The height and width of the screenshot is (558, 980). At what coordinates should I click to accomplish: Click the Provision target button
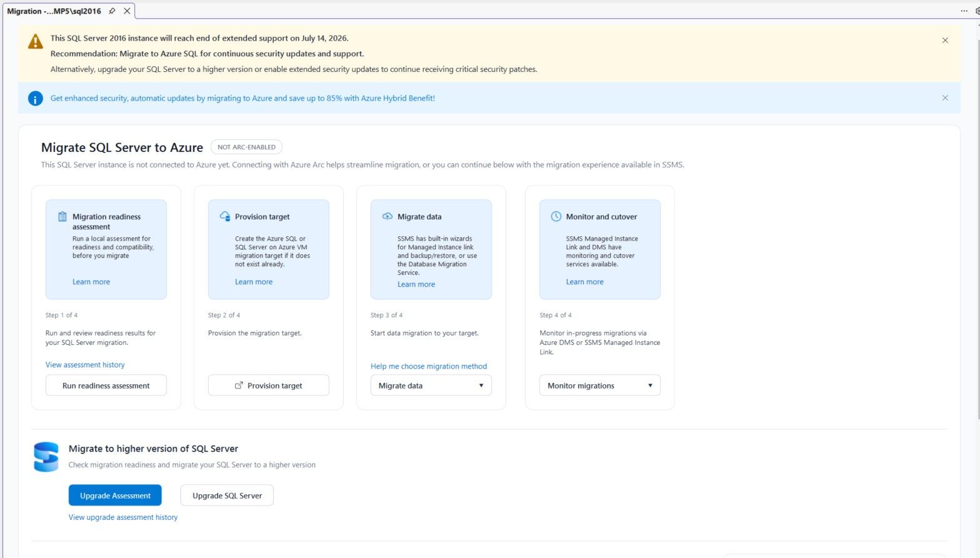pos(269,386)
